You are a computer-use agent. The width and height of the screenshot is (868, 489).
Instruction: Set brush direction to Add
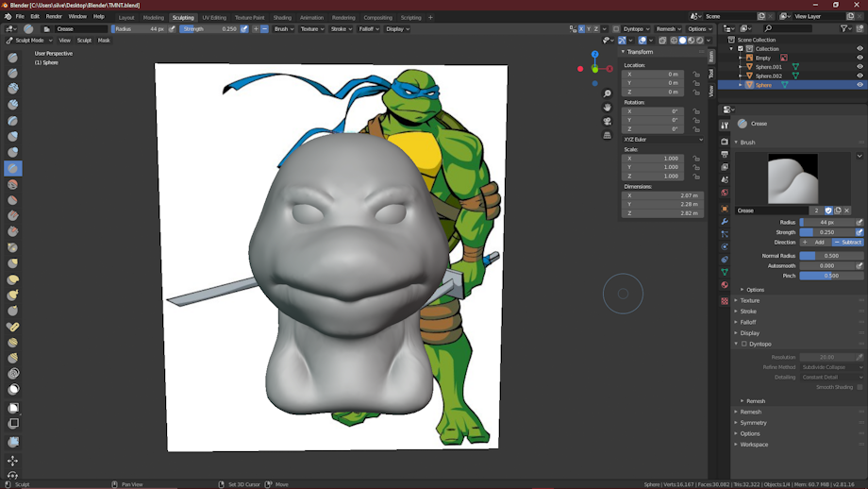pos(815,243)
